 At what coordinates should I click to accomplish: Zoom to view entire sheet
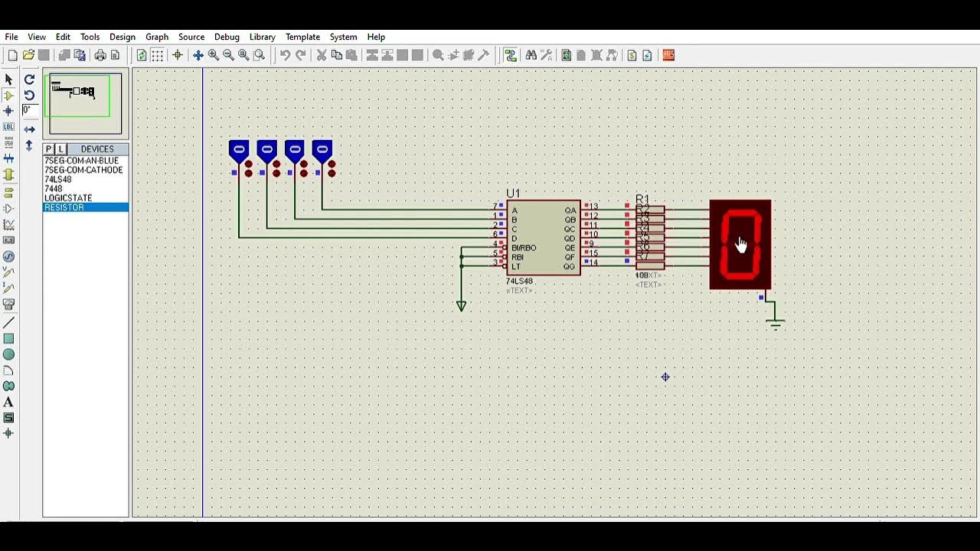coord(243,55)
